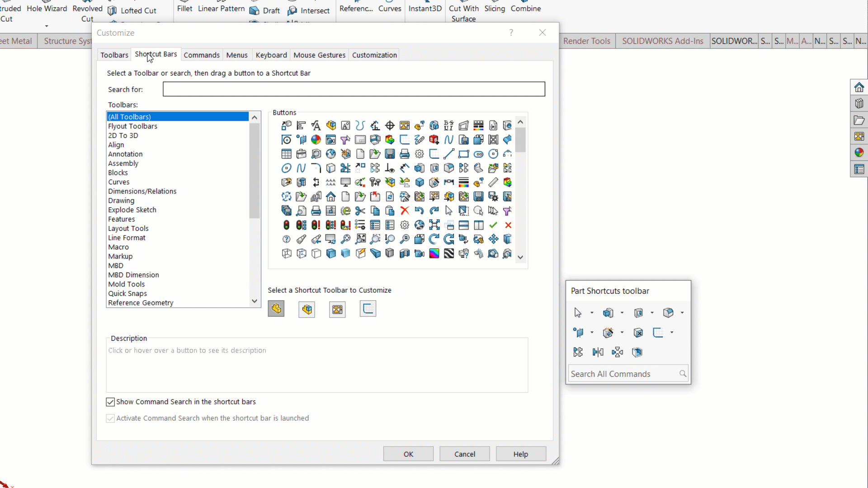Screen dimensions: 868x488
Task: Select the green checkmark confirm icon
Action: [x=494, y=225]
